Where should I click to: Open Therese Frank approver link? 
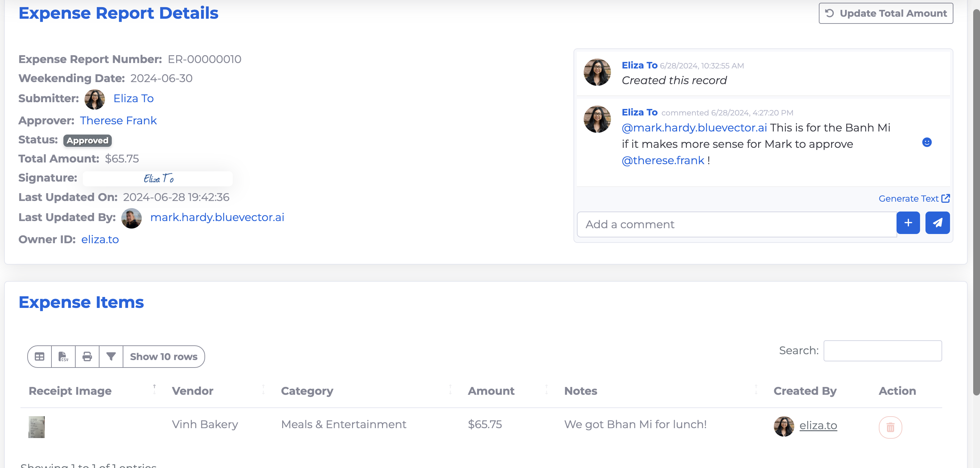(x=118, y=121)
